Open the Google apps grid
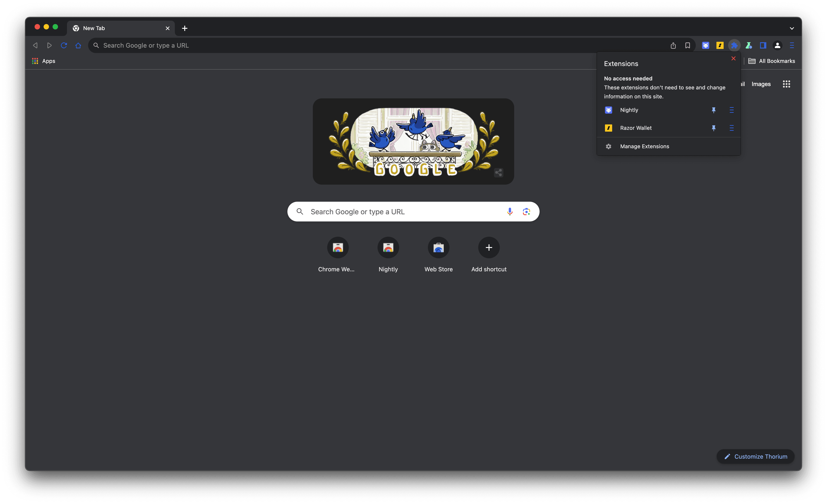The image size is (827, 504). (x=786, y=84)
